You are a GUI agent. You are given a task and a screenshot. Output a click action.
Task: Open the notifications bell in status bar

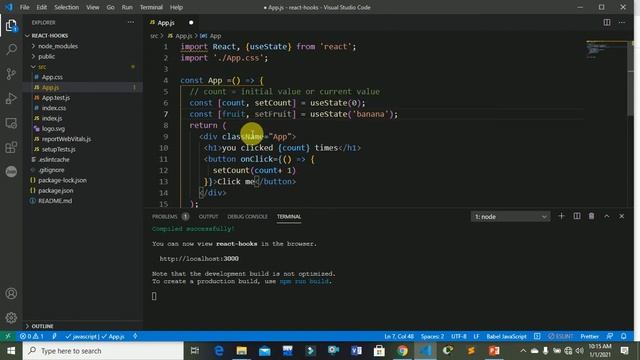(x=624, y=336)
